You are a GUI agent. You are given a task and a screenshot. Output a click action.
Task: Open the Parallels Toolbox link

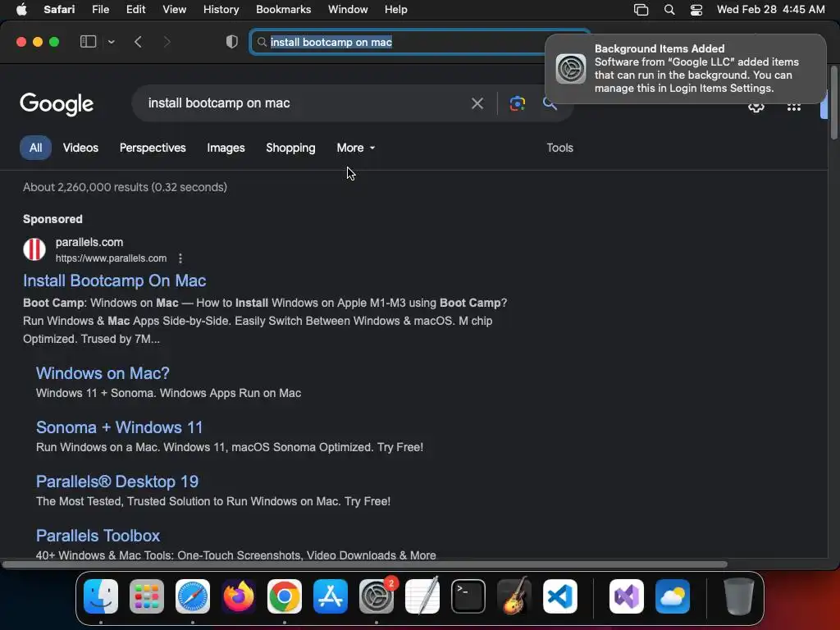point(98,536)
